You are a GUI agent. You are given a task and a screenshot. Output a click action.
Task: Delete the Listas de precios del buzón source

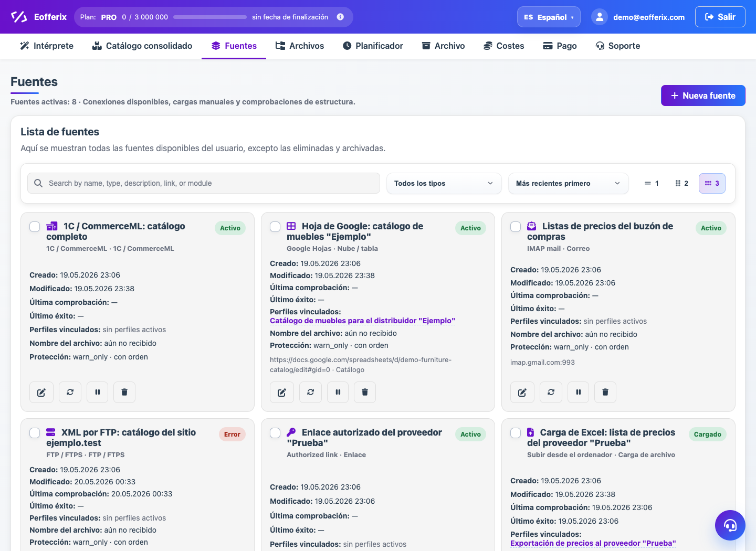pos(605,392)
